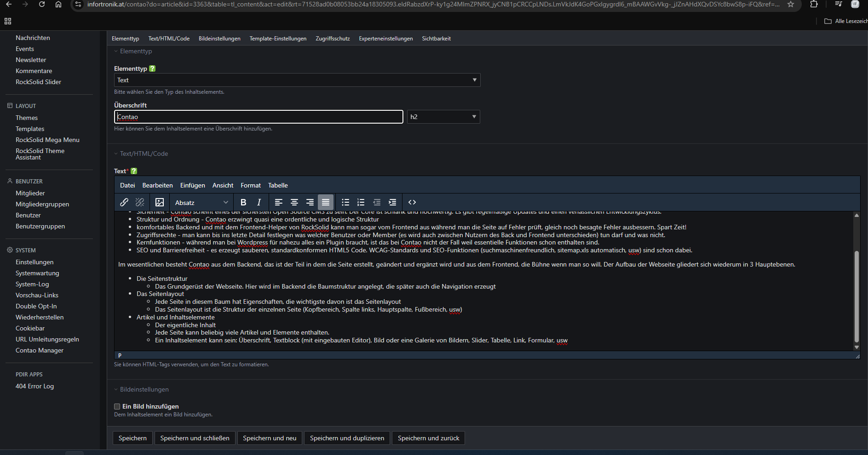Open the source code view icon
Image resolution: width=868 pixels, height=455 pixels.
412,202
